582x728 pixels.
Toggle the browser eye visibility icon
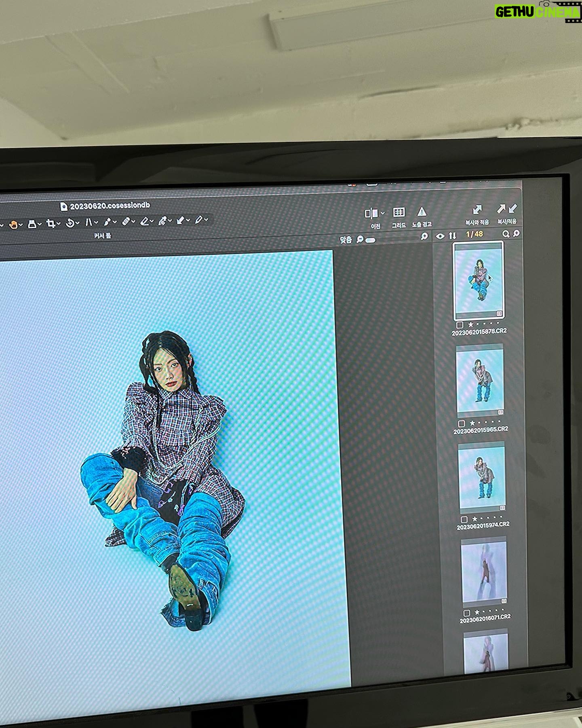(440, 236)
